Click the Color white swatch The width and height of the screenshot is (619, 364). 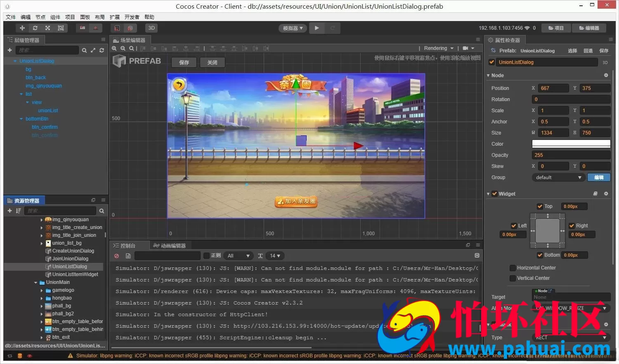click(x=571, y=144)
